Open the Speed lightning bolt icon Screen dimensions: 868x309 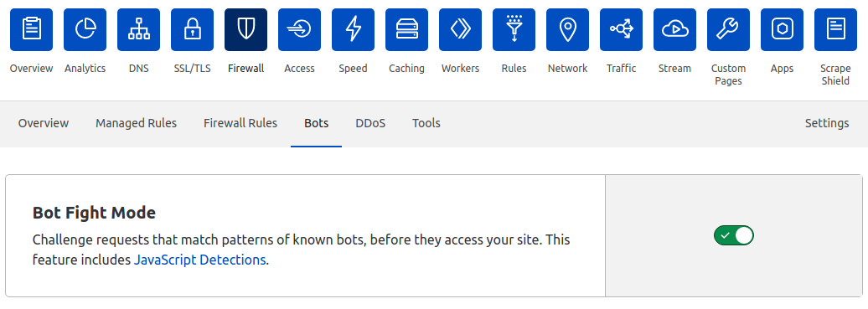[354, 29]
